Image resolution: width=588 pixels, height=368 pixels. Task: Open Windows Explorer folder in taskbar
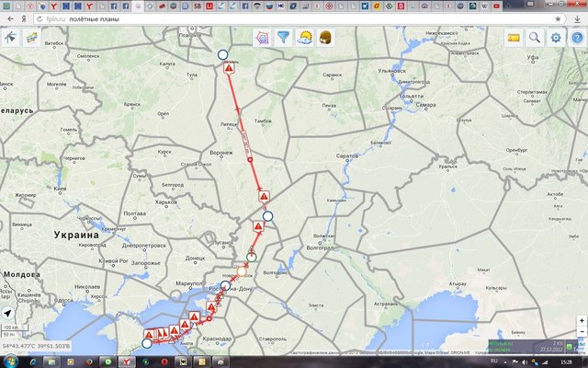coord(51,362)
